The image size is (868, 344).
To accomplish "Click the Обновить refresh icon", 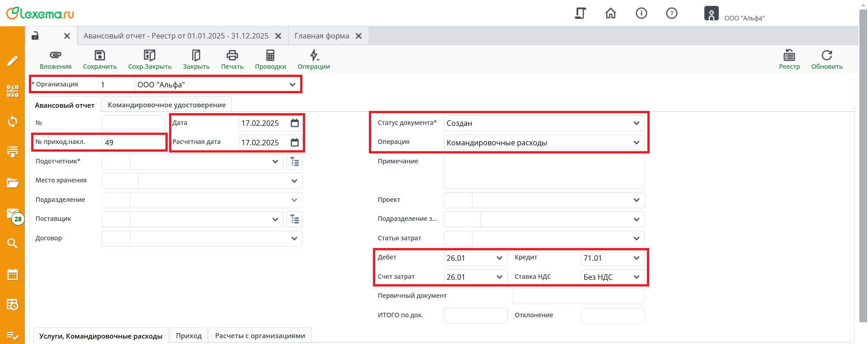I will tap(826, 55).
